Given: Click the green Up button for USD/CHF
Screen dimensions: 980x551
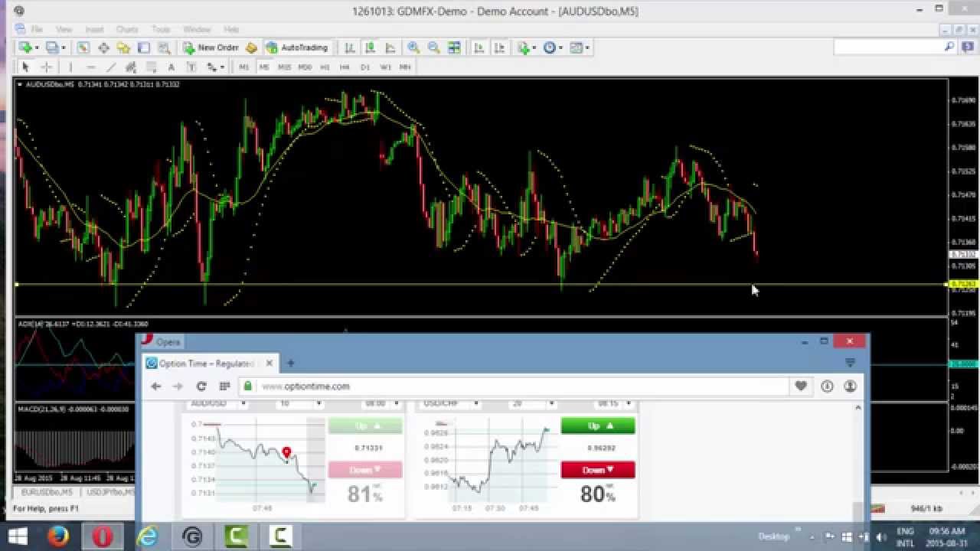Looking at the screenshot, I should tap(598, 425).
